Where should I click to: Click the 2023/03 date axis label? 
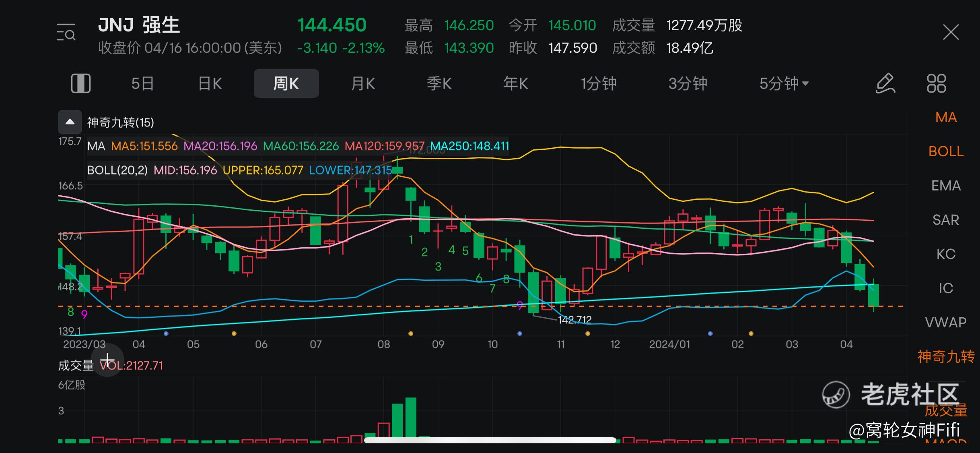point(84,344)
